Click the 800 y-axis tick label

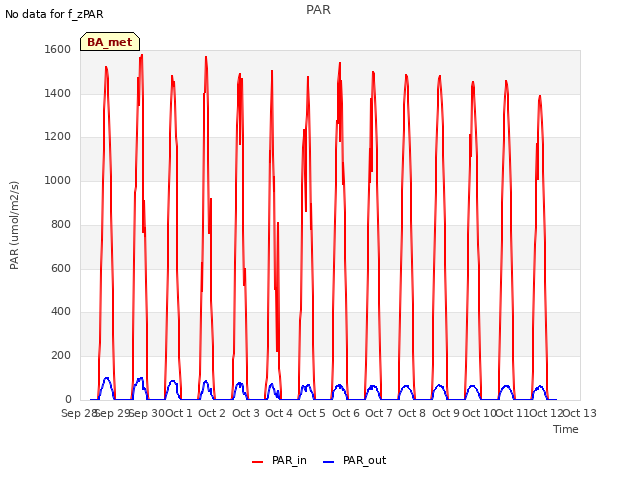(x=61, y=224)
